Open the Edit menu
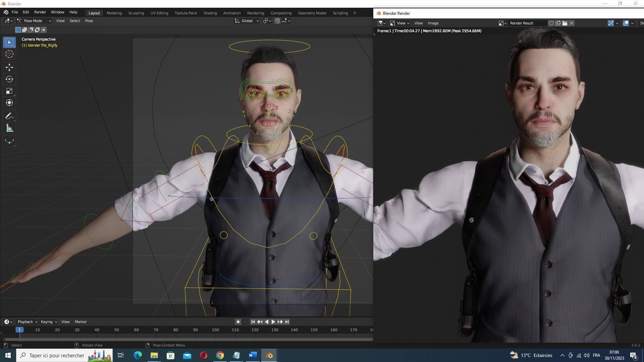Viewport: 644px width, 362px height. pos(26,12)
